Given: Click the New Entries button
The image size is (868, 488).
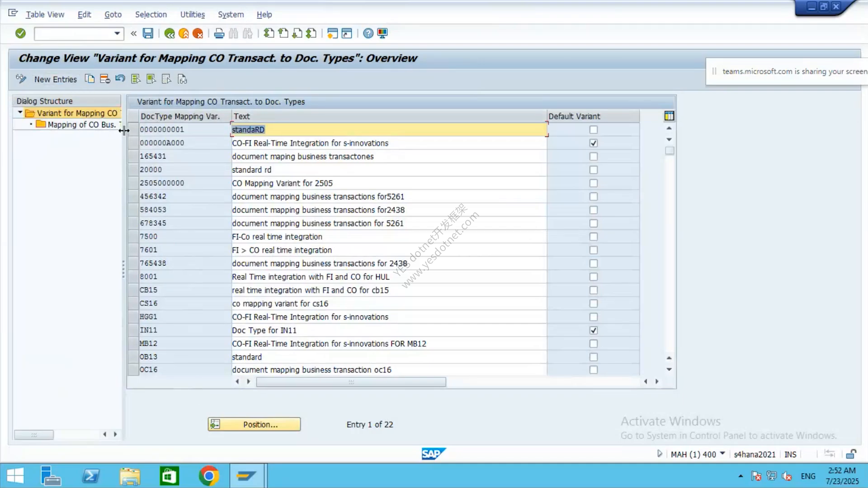Looking at the screenshot, I should (x=56, y=80).
